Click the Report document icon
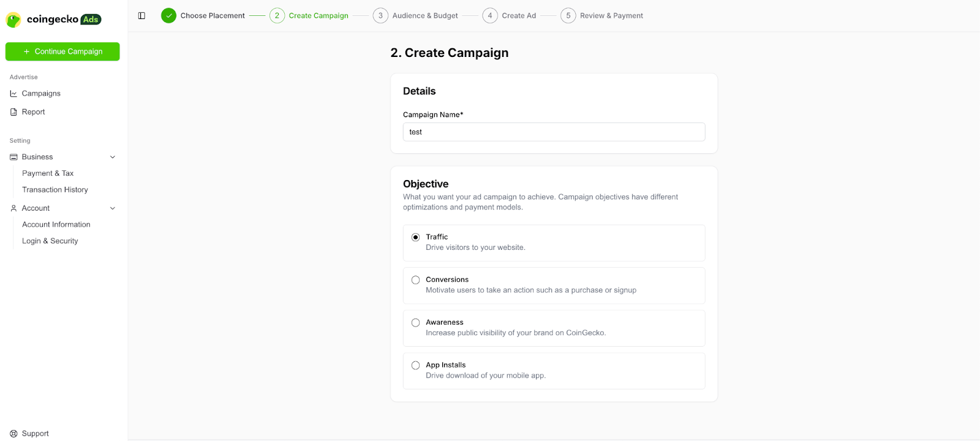Viewport: 980px width, 441px height. point(13,112)
